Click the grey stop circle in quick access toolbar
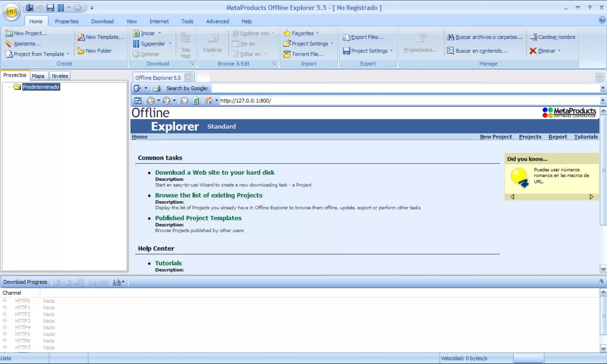 [x=78, y=8]
